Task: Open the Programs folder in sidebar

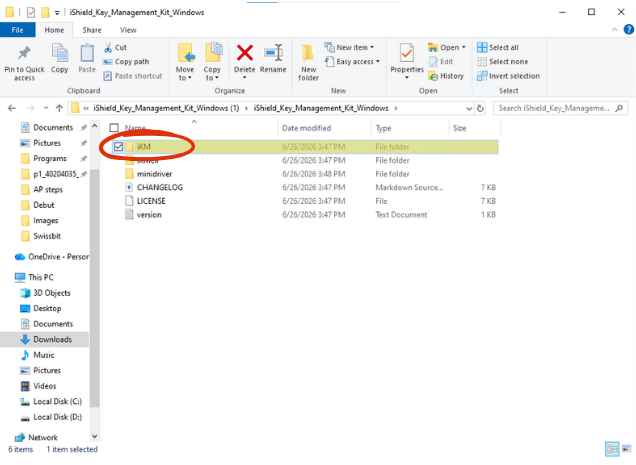Action: pyautogui.click(x=50, y=158)
